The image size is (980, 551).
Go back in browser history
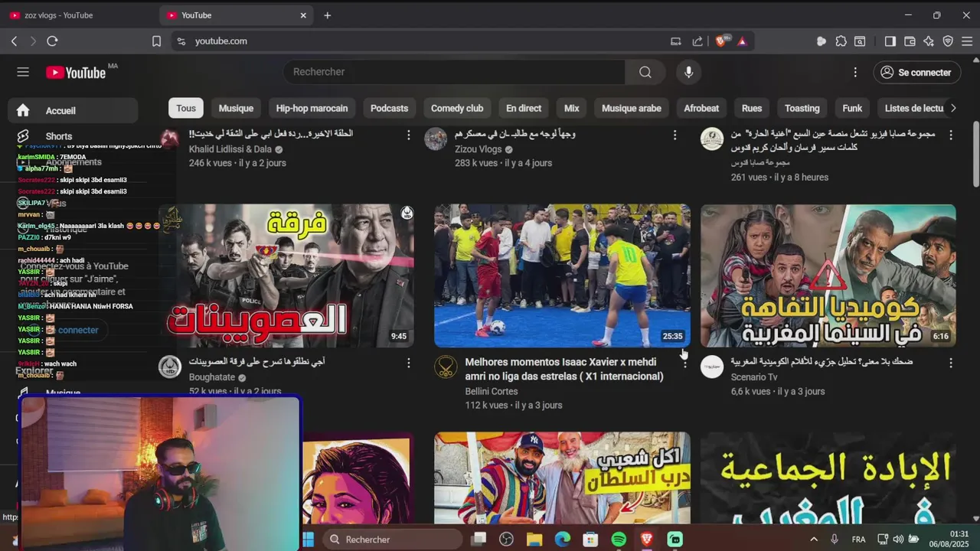click(14, 41)
